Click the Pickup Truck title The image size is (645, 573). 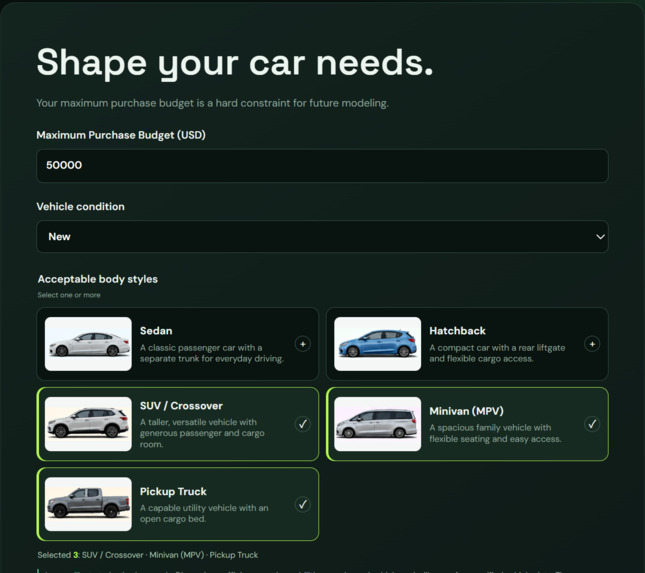[x=173, y=491]
